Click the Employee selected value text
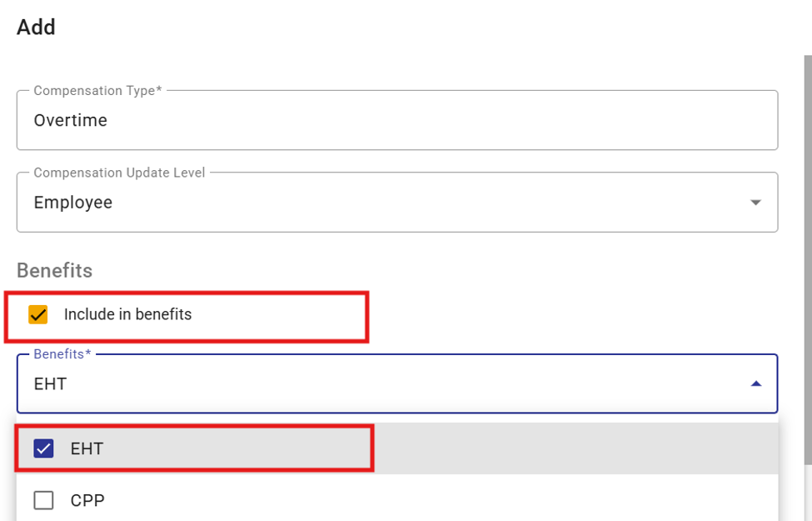 (x=73, y=203)
